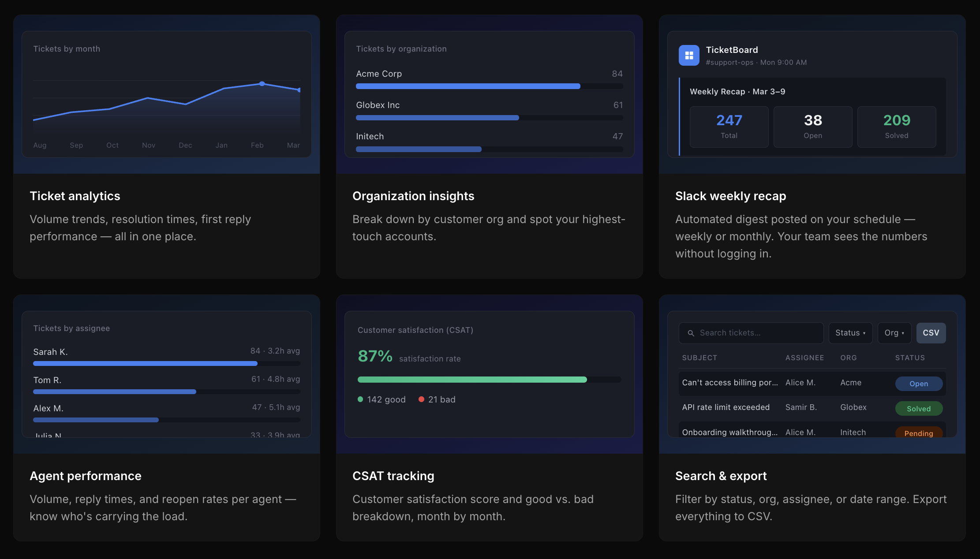This screenshot has width=980, height=559.
Task: Click the search magnifier icon
Action: coord(691,333)
